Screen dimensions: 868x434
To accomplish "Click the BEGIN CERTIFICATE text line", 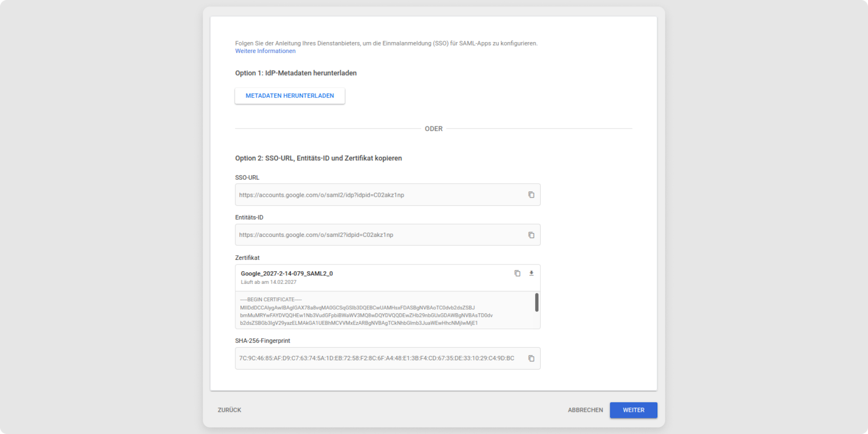I will click(271, 300).
